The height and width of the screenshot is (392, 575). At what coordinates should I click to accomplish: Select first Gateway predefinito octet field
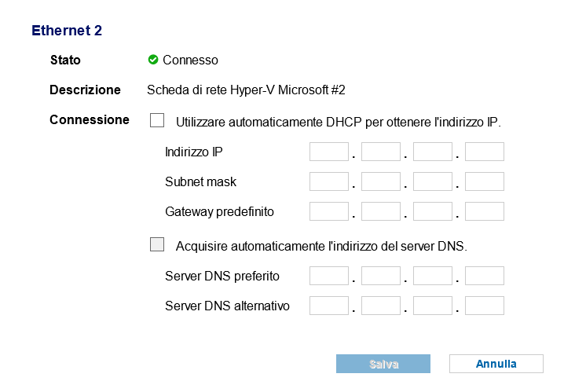coord(329,211)
